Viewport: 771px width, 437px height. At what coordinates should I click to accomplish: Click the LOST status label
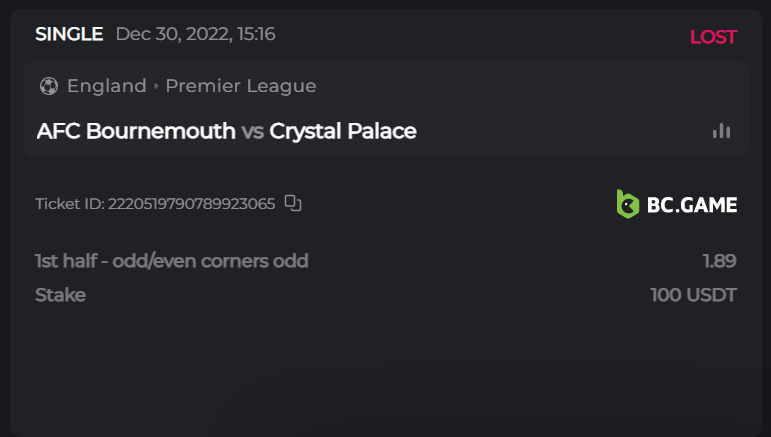[x=713, y=37]
